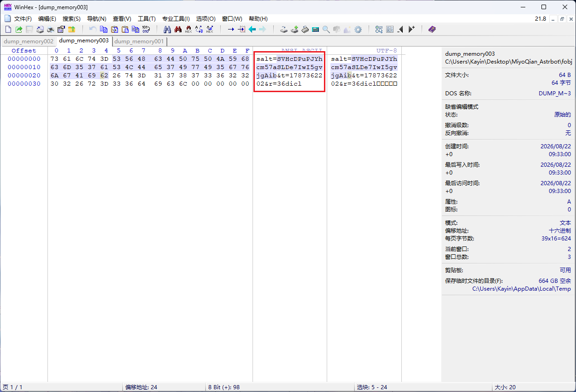Click the right triangle plus icon
This screenshot has height=392, width=576.
411,29
